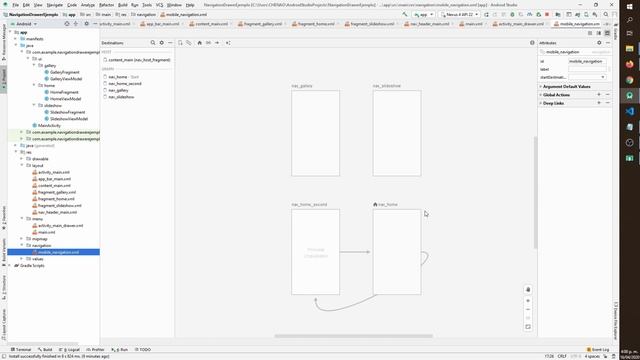Open the Logcat tool window
This screenshot has height=360, width=640.
[70, 350]
